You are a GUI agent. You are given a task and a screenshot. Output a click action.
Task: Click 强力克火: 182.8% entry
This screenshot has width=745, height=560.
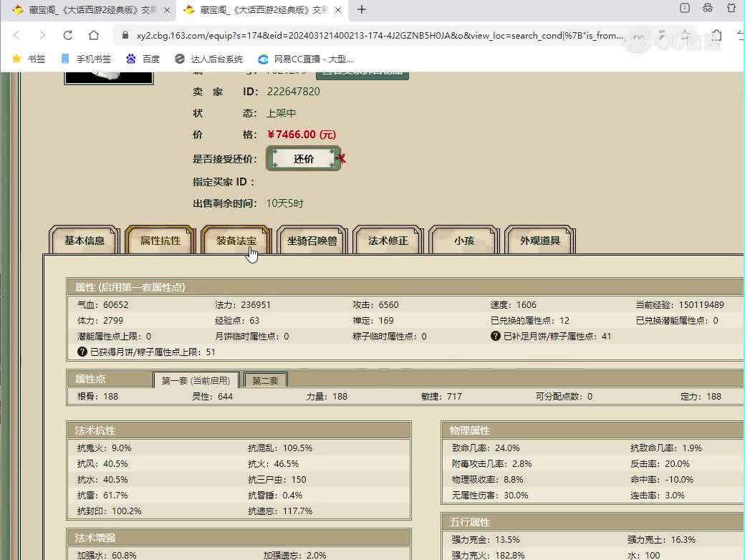pos(488,555)
